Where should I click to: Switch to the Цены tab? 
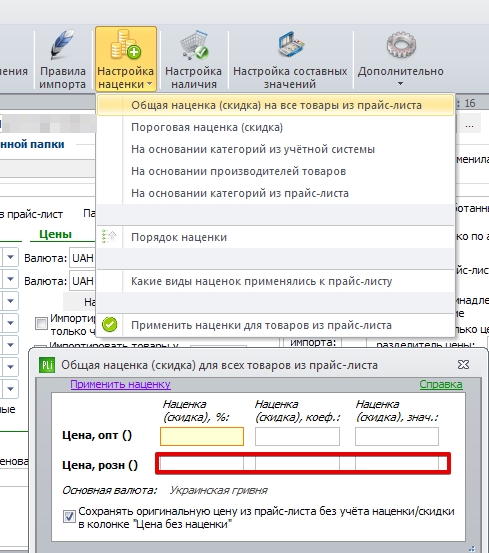[55, 234]
